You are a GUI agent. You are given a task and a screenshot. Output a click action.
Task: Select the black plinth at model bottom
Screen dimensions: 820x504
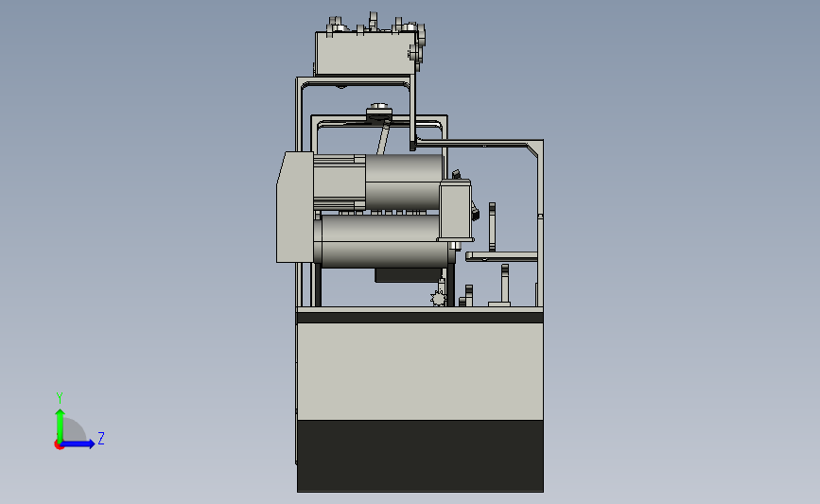tap(420, 456)
